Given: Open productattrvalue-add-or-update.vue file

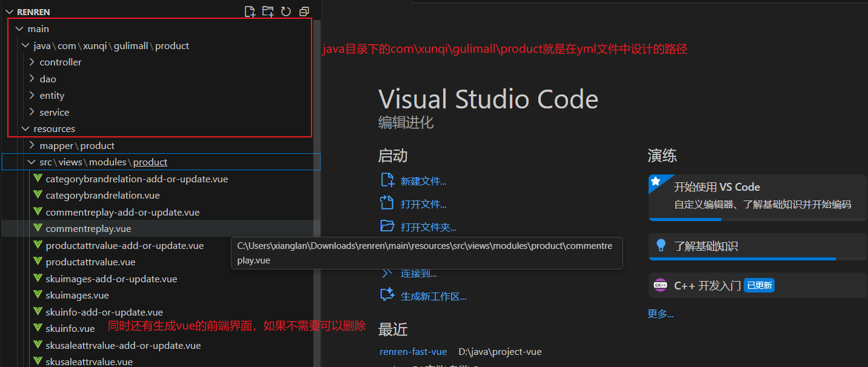Looking at the screenshot, I should point(124,245).
